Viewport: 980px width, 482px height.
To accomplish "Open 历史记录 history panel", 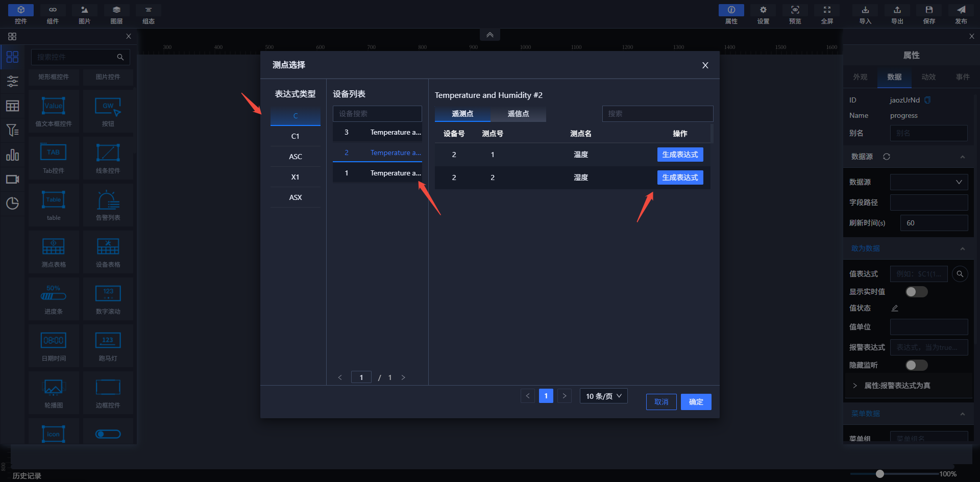I will (x=27, y=476).
